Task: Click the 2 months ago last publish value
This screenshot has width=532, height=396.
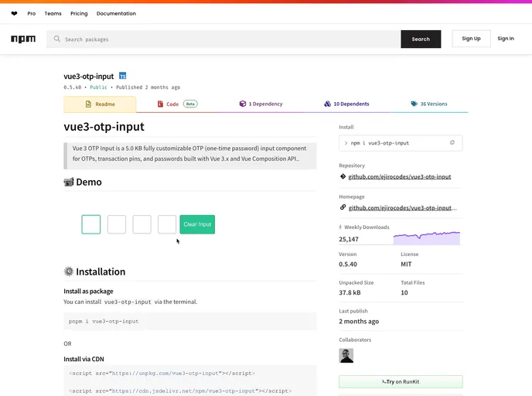Action: coord(359,321)
